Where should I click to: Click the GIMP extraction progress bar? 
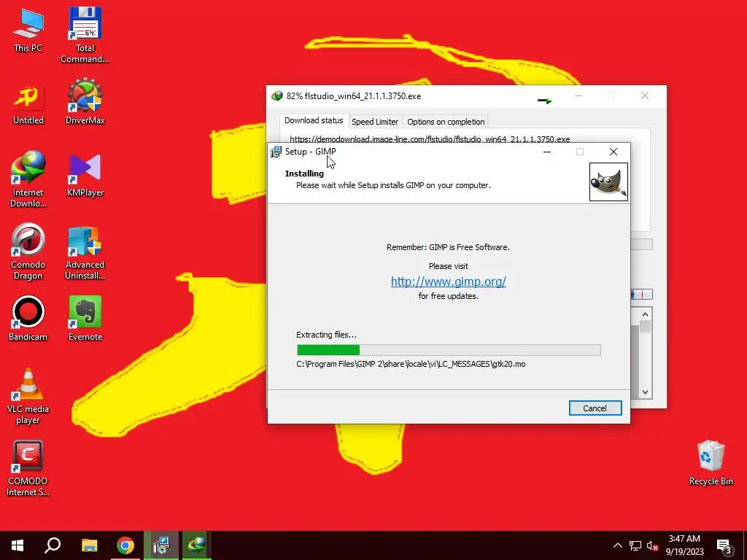[x=449, y=350]
